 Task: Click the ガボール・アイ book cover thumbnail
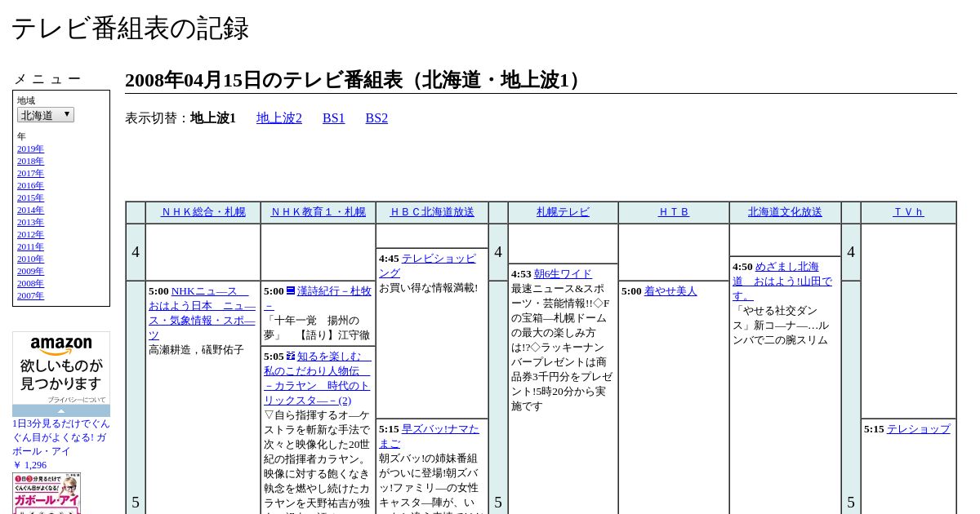[47, 493]
